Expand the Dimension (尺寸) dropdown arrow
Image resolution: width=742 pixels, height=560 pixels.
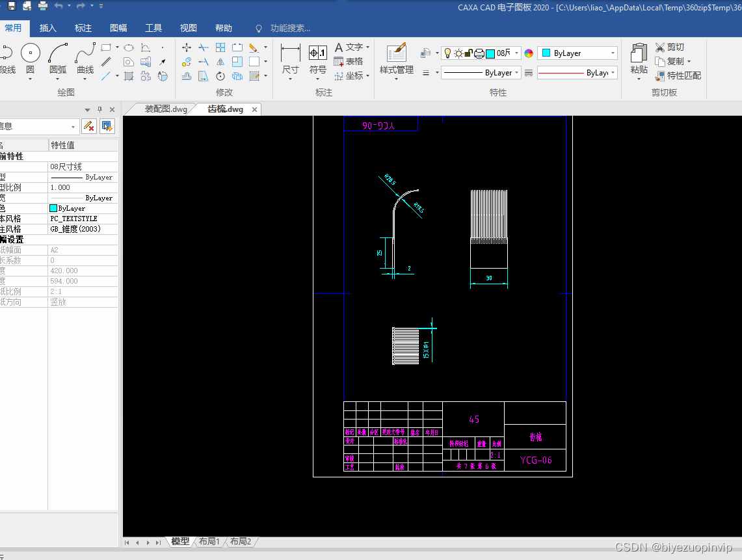(x=290, y=79)
